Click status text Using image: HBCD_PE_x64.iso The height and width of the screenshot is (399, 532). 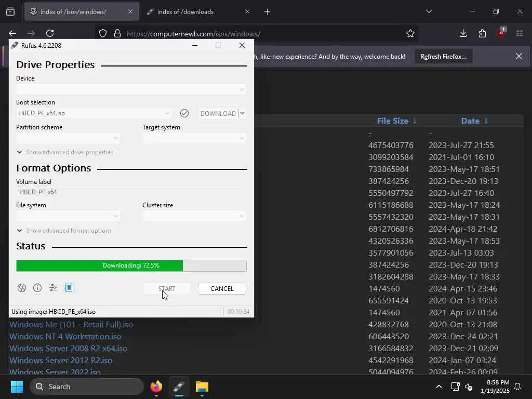54,312
